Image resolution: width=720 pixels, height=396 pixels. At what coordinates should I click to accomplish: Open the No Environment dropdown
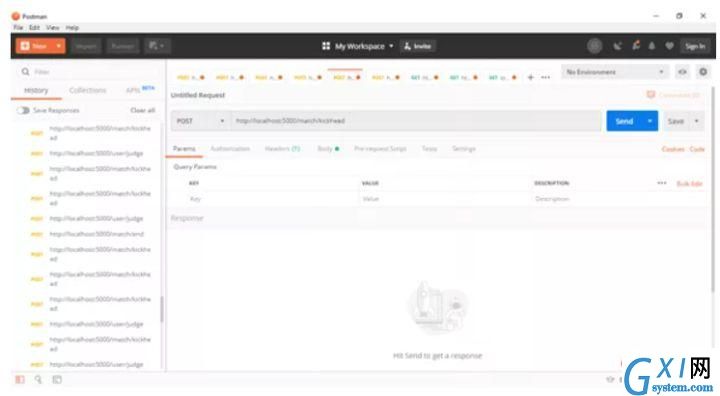(x=614, y=72)
